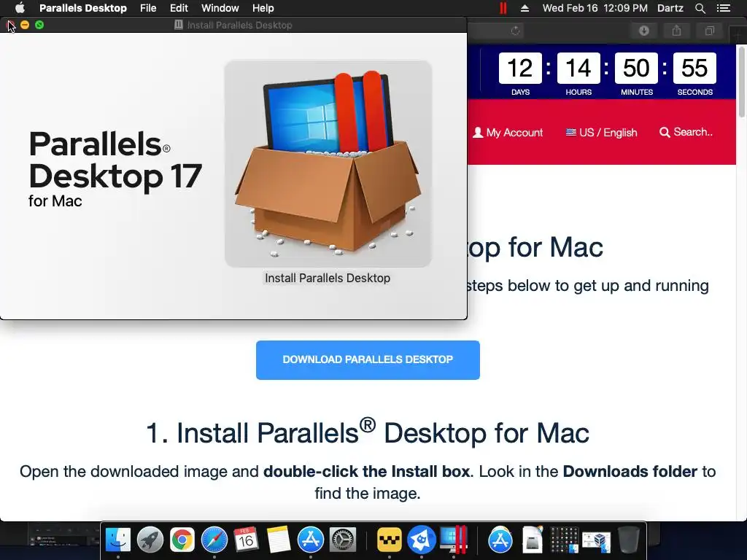Click the Install Parallels Desktop caption under the box
Viewport: 747px width, 560px height.
pyautogui.click(x=328, y=278)
